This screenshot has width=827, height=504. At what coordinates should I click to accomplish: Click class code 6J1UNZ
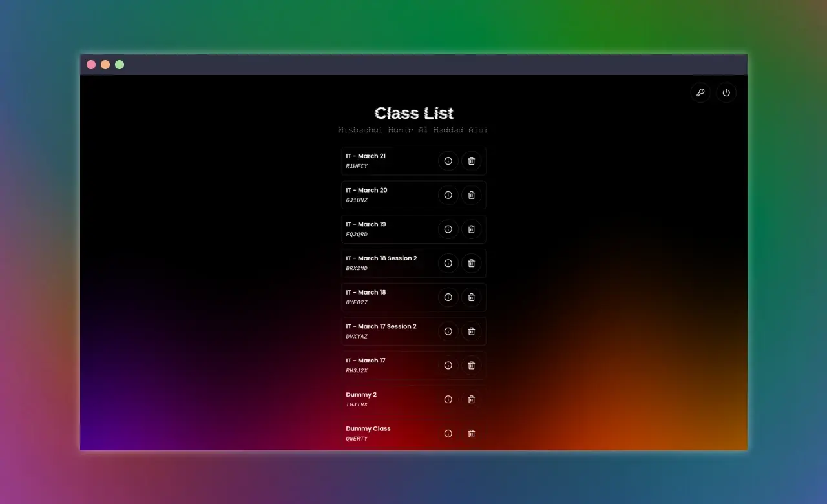[x=357, y=200]
